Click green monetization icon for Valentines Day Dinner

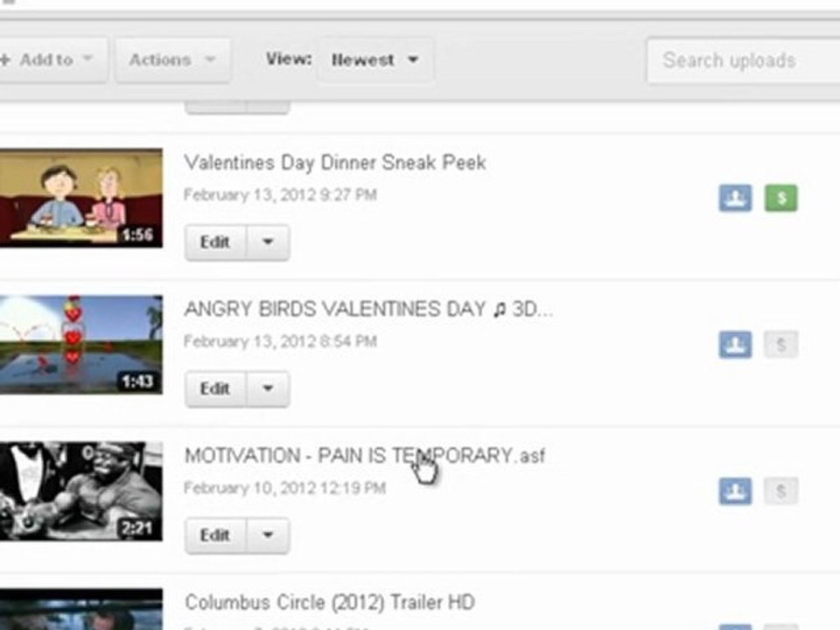(781, 199)
